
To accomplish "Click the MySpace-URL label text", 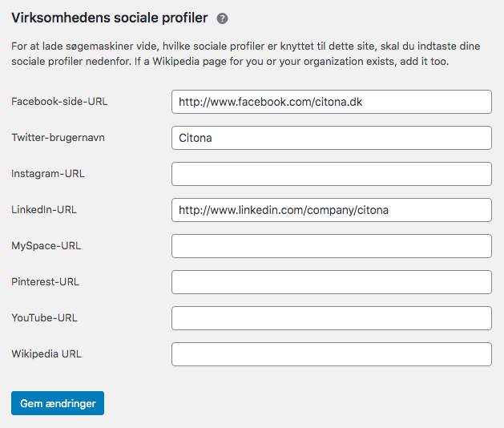I will click(46, 245).
